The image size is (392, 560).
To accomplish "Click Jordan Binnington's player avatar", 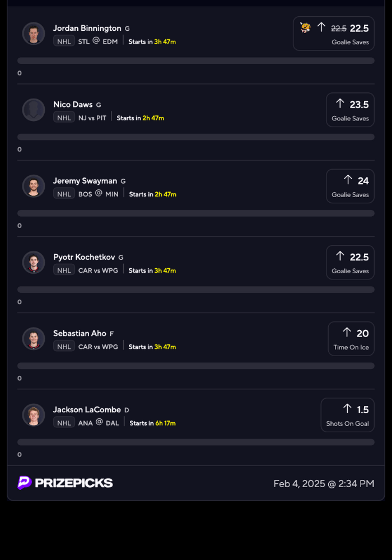I will [34, 34].
